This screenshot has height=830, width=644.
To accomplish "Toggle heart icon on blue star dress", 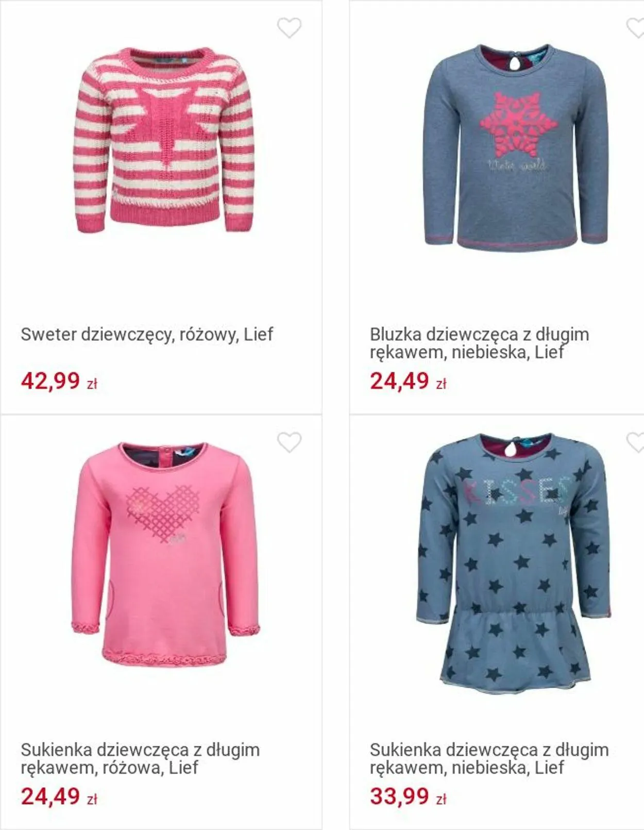I will 636,442.
